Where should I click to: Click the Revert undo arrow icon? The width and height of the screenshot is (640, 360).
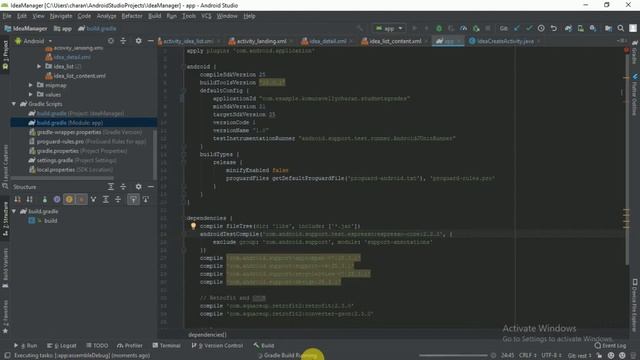click(x=553, y=28)
